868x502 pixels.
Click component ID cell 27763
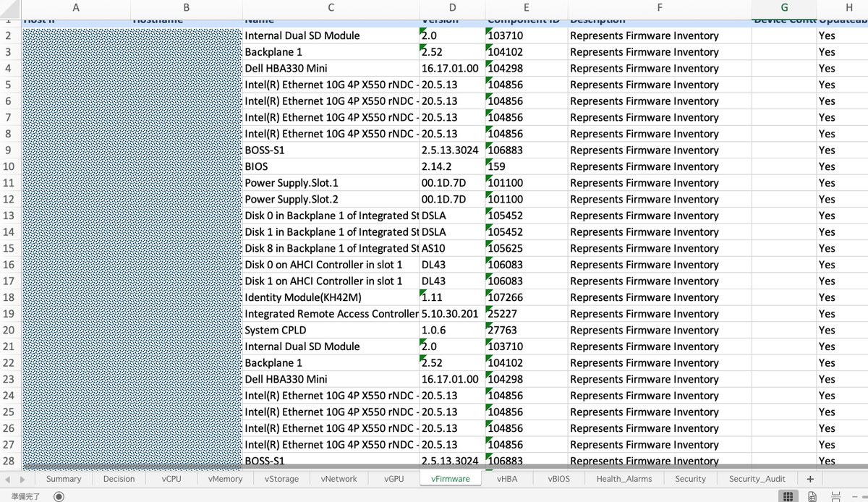point(527,330)
